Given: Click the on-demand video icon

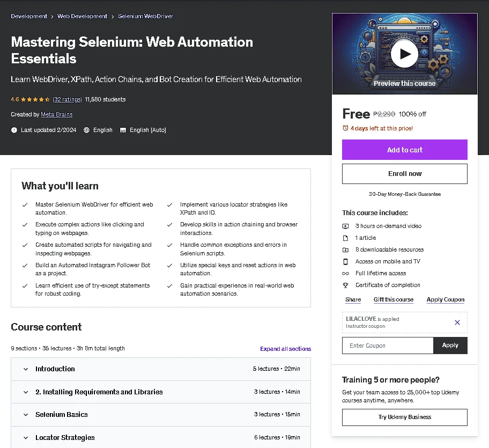Looking at the screenshot, I should [x=345, y=226].
